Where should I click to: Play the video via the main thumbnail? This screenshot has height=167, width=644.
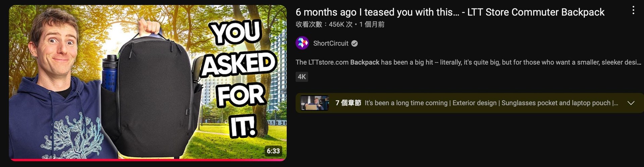148,83
